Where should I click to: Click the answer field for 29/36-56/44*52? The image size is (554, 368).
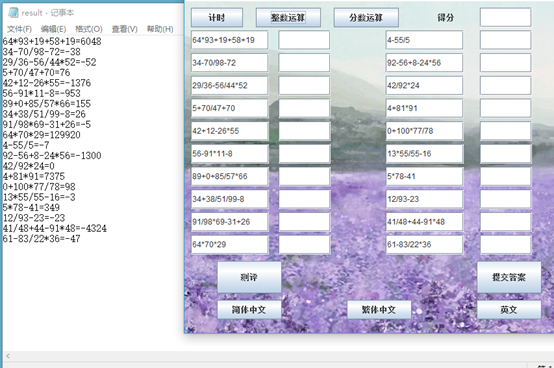[x=304, y=85]
